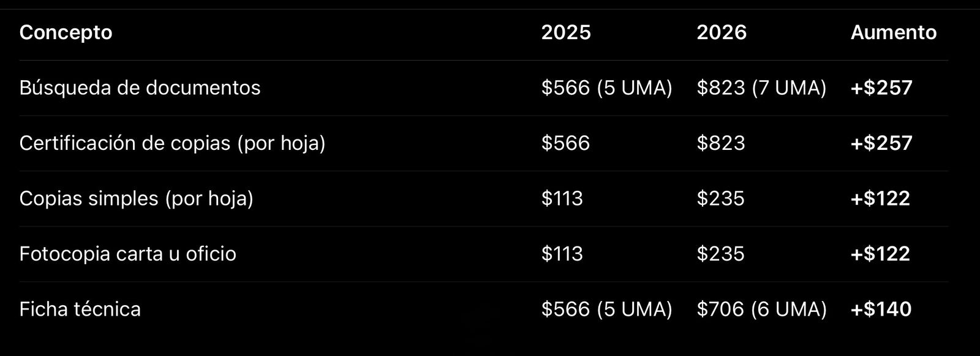Select the $706 (6 UMA) cell

point(761,310)
